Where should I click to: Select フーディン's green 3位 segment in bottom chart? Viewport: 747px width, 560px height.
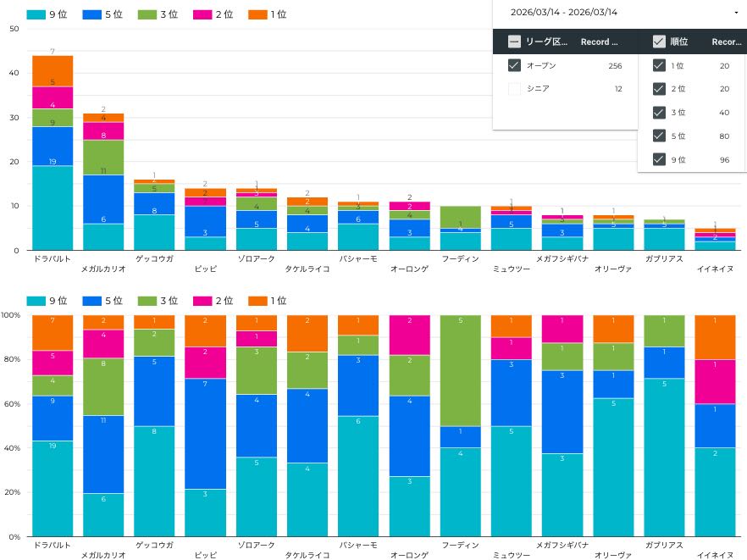[461, 370]
